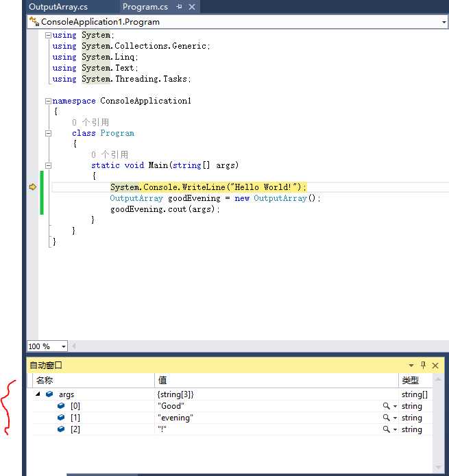Open visualizer dropdown arrow for "evening" row
Viewport: 449px width, 476px height.
pos(395,418)
